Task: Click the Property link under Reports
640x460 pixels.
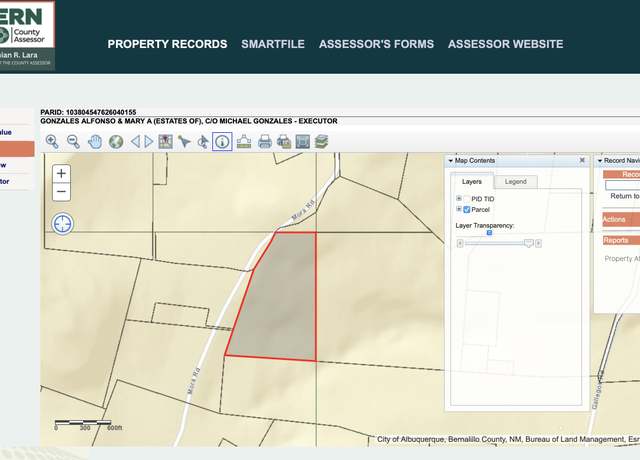Action: pos(622,259)
